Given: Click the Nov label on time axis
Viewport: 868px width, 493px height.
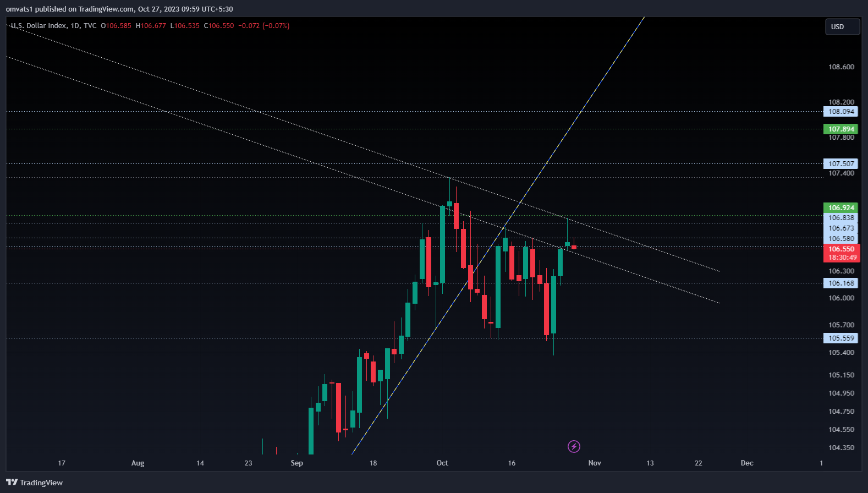Looking at the screenshot, I should 595,463.
